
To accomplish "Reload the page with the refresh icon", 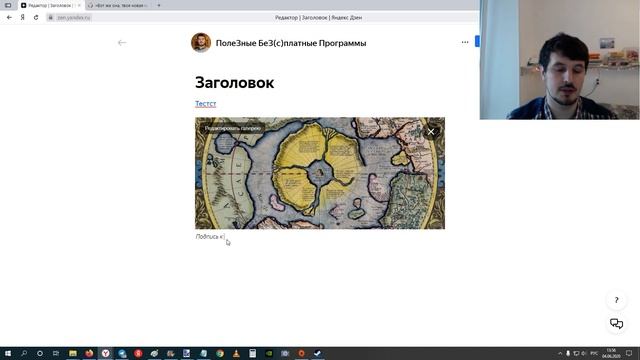I will click(x=36, y=18).
